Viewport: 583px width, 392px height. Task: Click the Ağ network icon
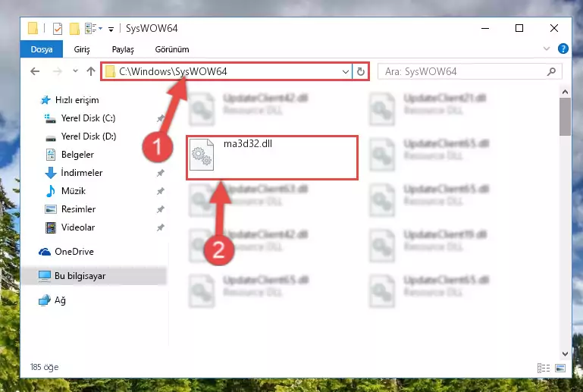click(45, 300)
